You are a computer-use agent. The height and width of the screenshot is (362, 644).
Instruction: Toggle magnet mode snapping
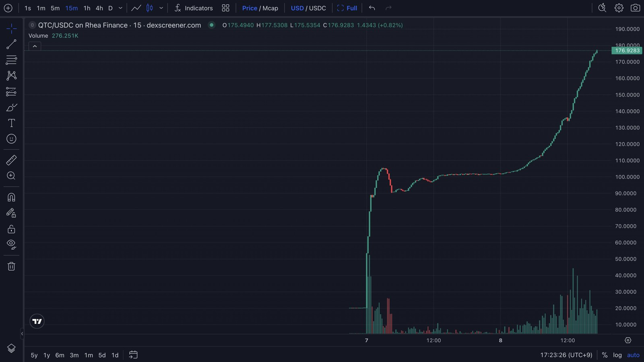click(11, 197)
